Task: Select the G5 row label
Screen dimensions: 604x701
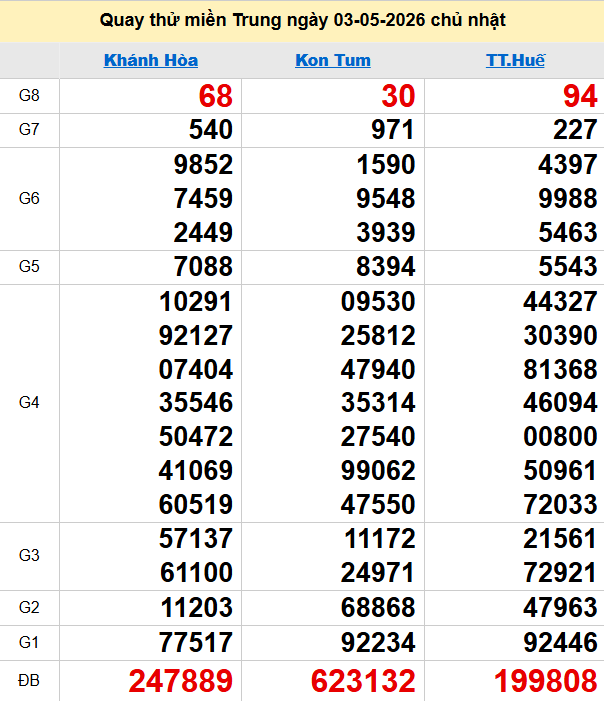Action: pos(29,266)
